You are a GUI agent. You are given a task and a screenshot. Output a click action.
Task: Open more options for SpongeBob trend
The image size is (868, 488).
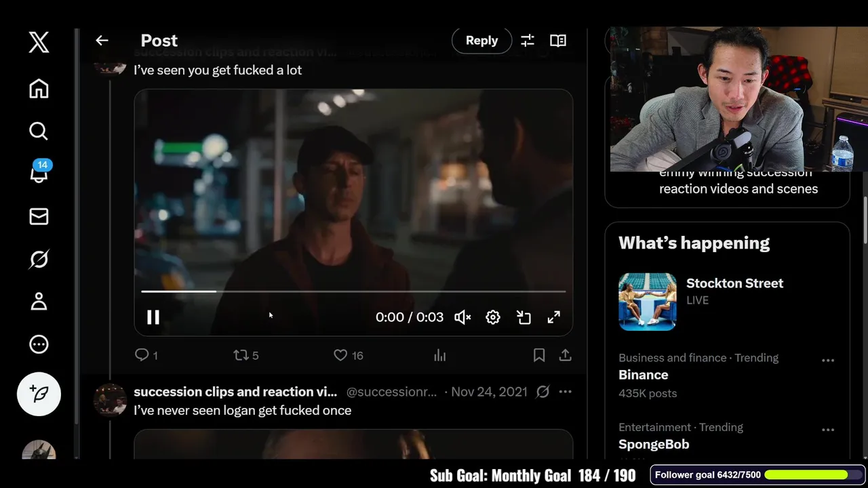(828, 430)
